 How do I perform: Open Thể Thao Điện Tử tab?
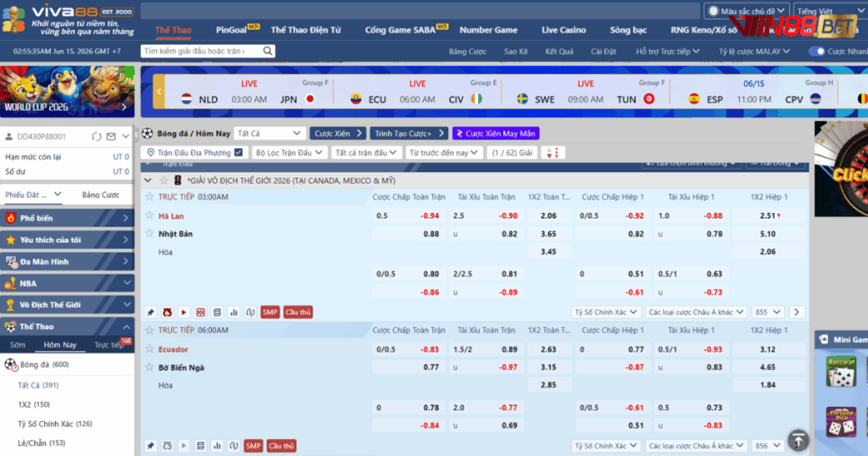(305, 30)
